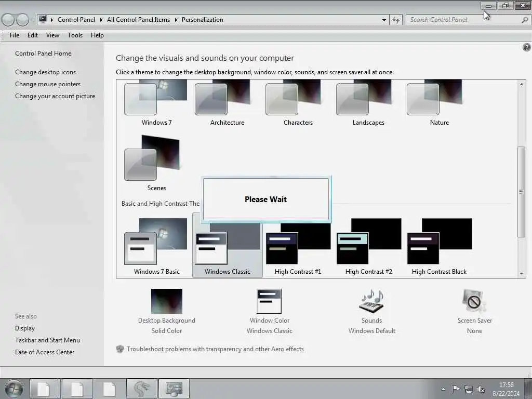Open the Help menu
The width and height of the screenshot is (532, 399).
point(97,35)
